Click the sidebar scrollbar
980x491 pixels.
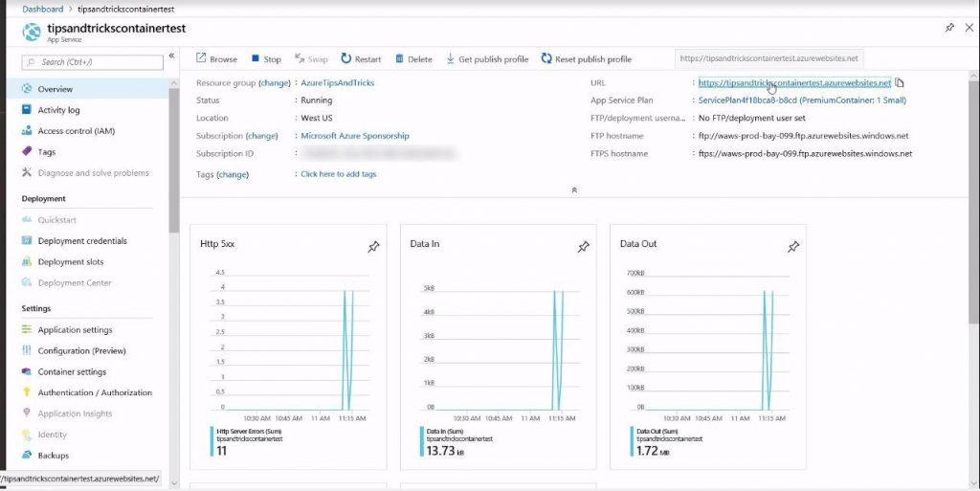click(174, 161)
